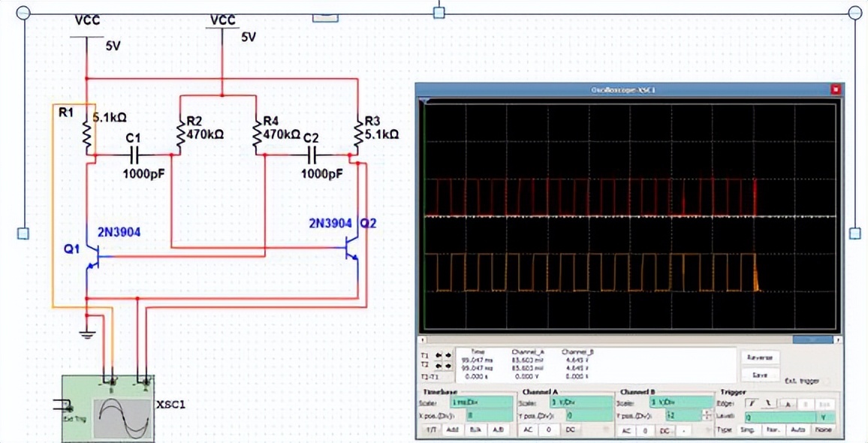868x443 pixels.
Task: Move cursor T1 right with arrow
Action: click(x=448, y=355)
